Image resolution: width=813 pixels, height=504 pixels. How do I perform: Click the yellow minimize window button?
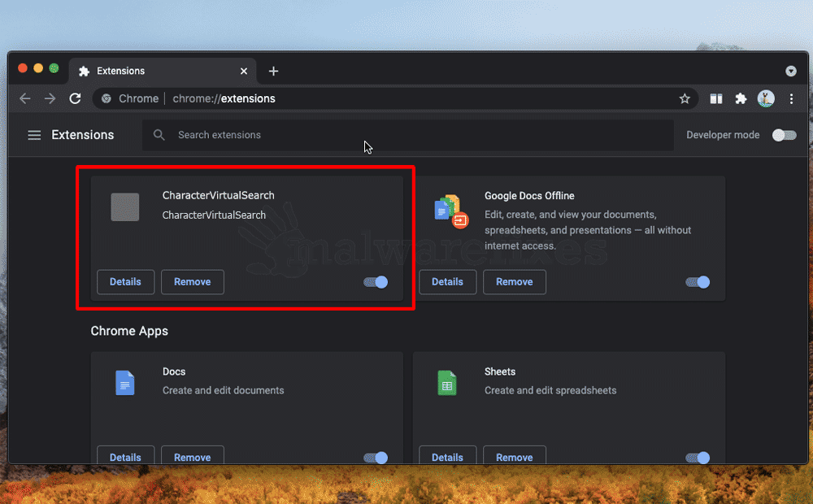click(x=38, y=68)
